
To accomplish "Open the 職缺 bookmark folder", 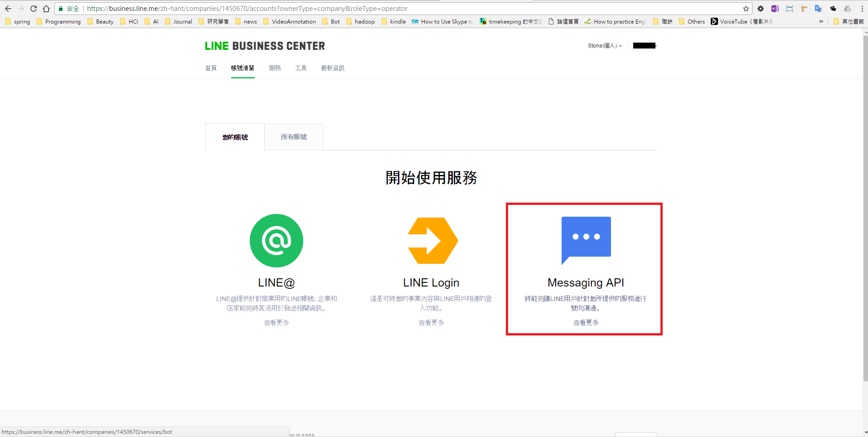I will tap(663, 21).
